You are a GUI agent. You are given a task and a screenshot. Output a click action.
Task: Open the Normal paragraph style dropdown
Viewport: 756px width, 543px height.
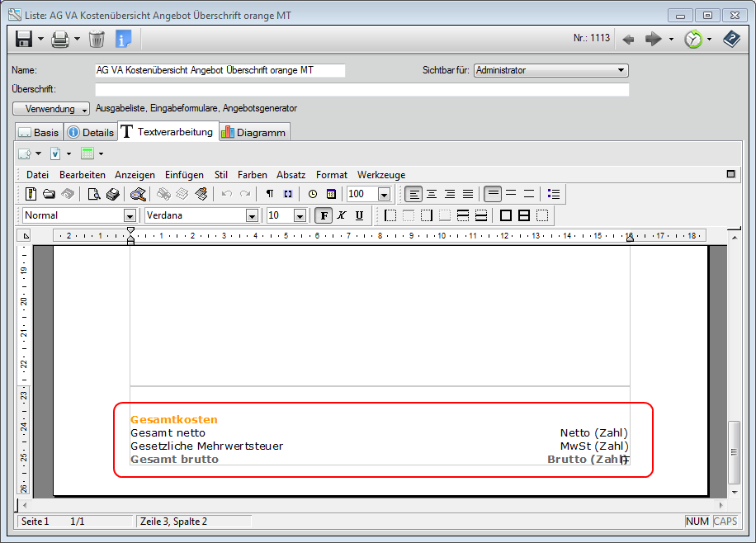(130, 215)
